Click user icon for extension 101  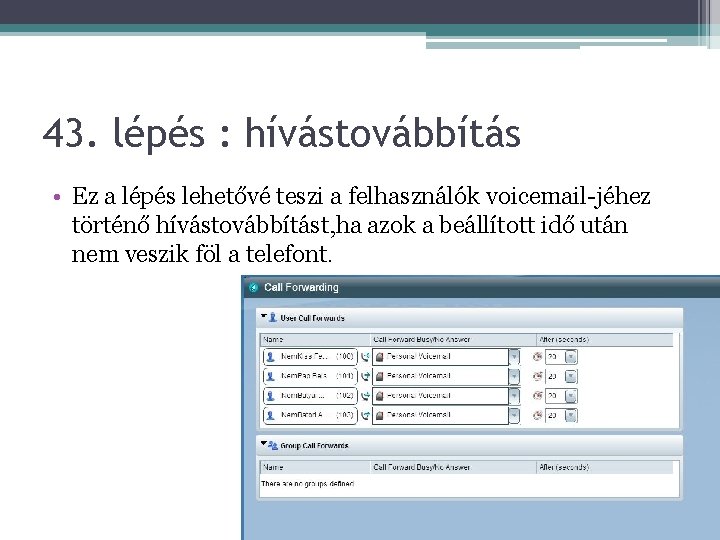click(x=270, y=376)
